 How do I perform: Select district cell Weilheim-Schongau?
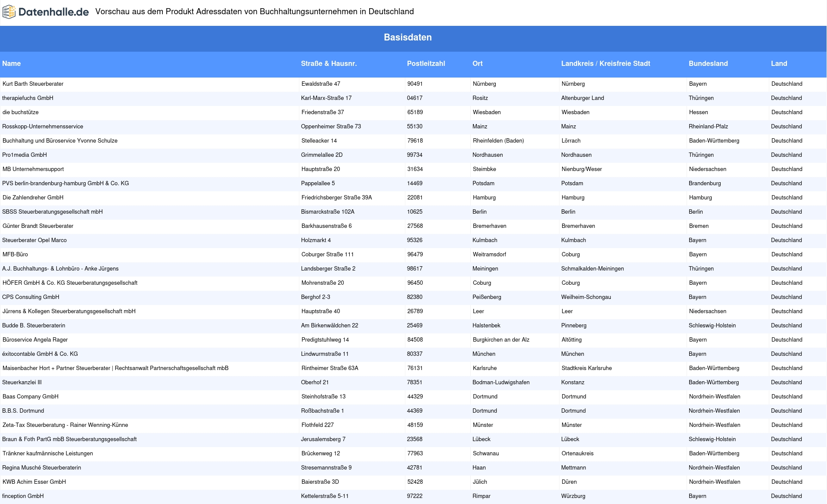point(586,297)
